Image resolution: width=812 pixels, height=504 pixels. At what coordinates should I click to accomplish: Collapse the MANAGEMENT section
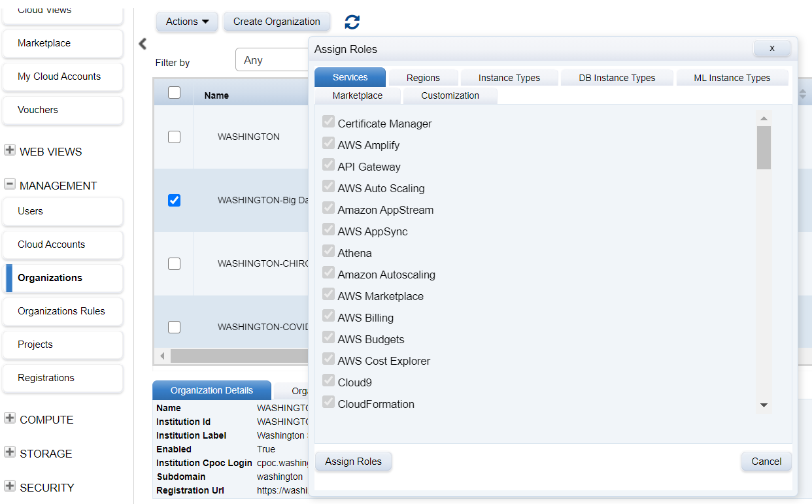[10, 184]
